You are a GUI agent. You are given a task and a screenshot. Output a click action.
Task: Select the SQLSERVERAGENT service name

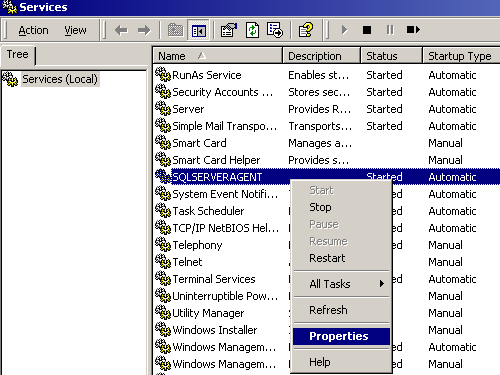click(217, 177)
